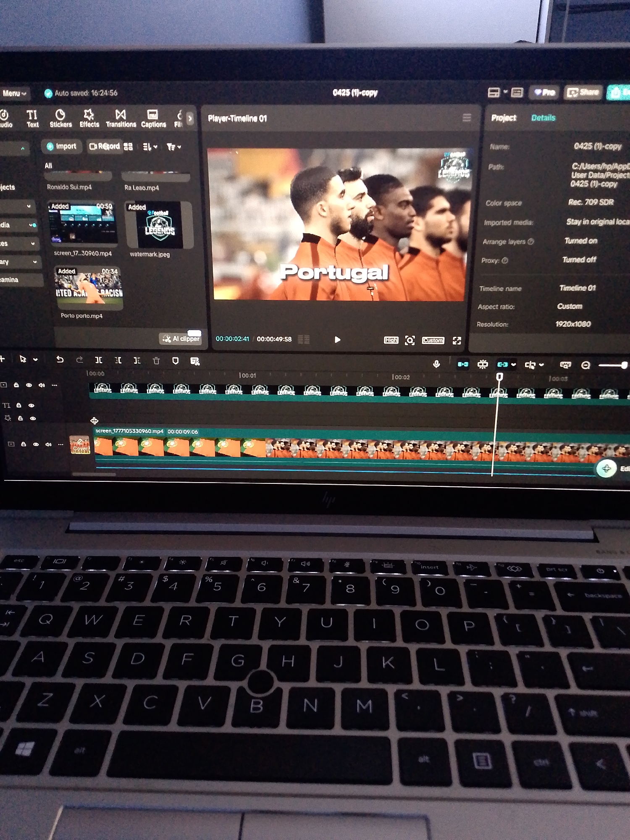This screenshot has height=840, width=630.
Task: Expand the media sort options dropdown
Action: (150, 147)
